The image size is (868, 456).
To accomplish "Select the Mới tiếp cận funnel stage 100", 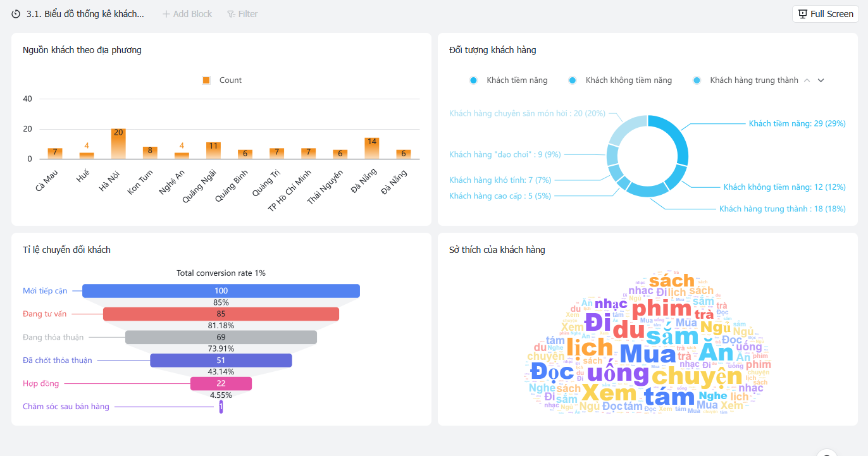I will click(221, 291).
